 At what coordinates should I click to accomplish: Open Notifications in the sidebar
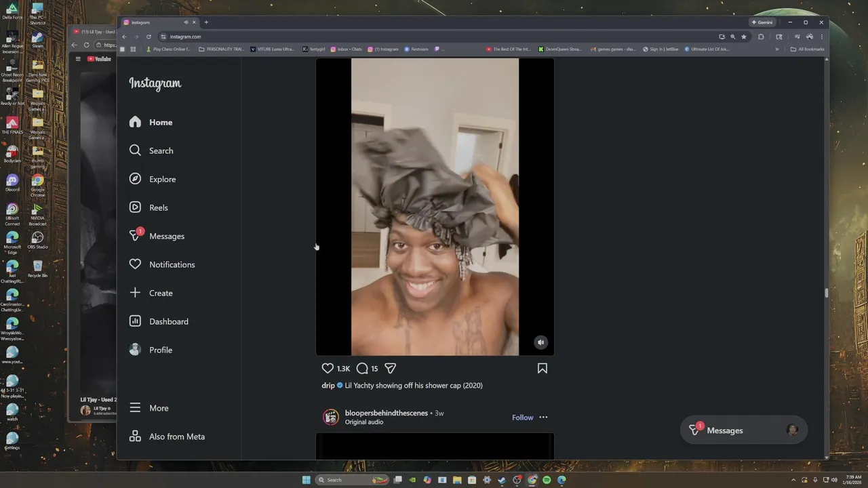pos(162,264)
